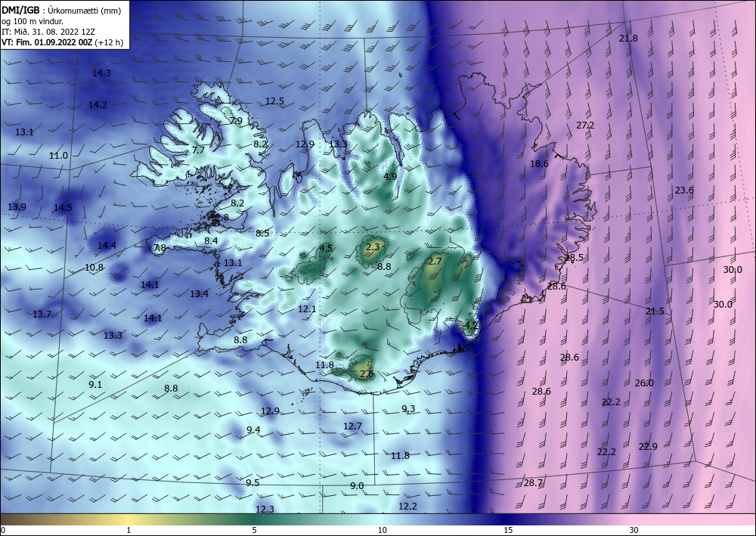Click the 28.7 value label
The height and width of the screenshot is (536, 756).
pos(533,483)
